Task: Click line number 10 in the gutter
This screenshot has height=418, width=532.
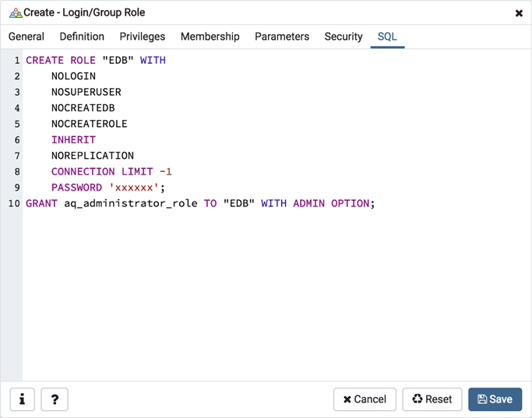Action: (14, 203)
